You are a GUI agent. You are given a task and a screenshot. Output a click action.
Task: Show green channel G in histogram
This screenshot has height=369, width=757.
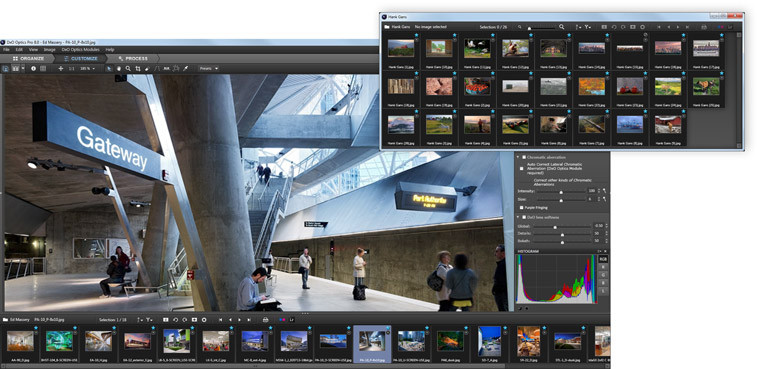603,275
